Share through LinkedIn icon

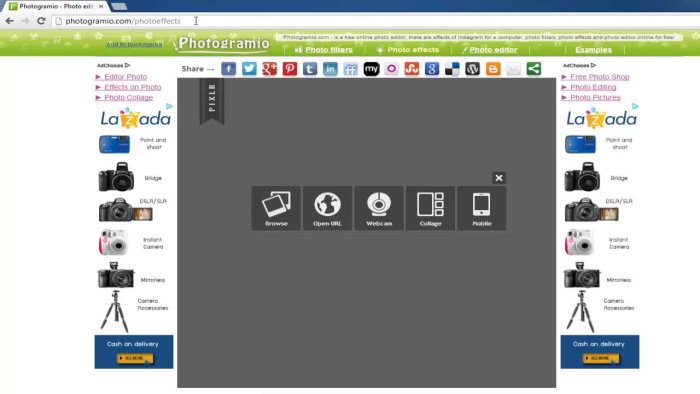[x=330, y=69]
